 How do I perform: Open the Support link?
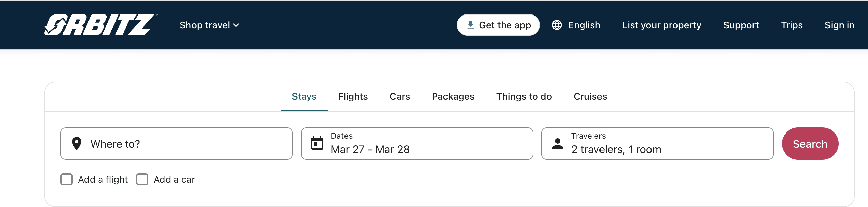(x=741, y=25)
